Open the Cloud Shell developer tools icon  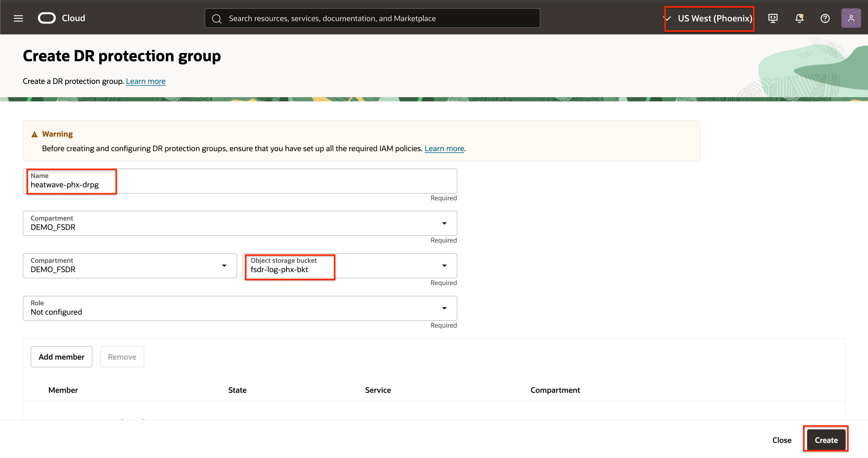pyautogui.click(x=773, y=18)
